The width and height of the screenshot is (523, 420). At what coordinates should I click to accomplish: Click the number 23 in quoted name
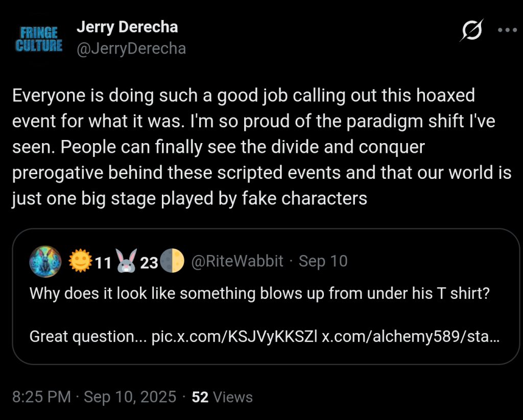click(x=149, y=262)
